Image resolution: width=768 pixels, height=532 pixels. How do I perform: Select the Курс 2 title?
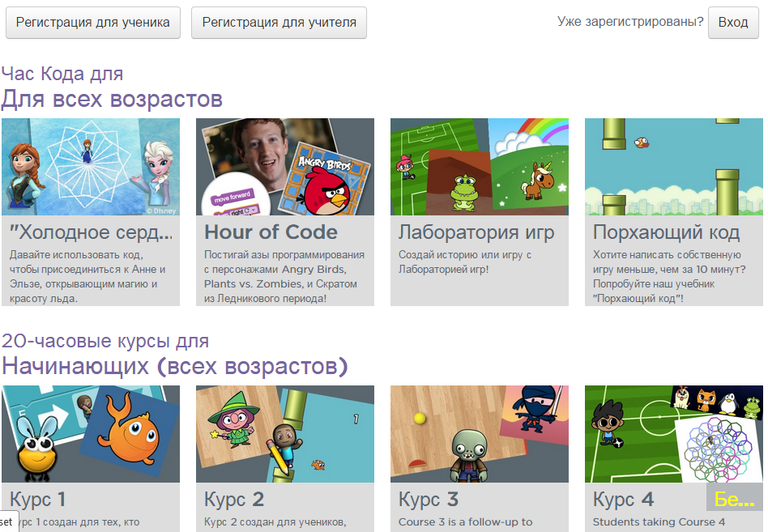click(x=234, y=500)
